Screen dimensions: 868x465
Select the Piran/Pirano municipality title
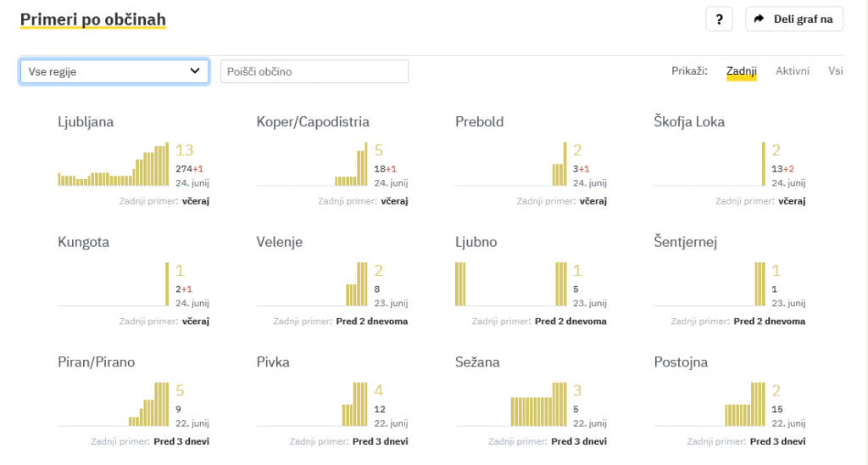click(x=96, y=362)
